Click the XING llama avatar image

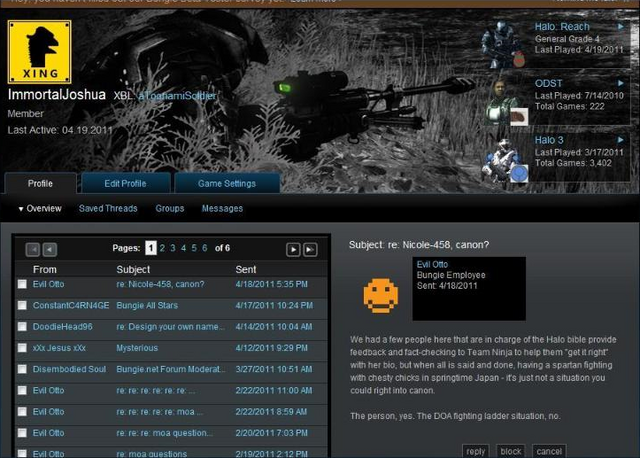point(40,52)
